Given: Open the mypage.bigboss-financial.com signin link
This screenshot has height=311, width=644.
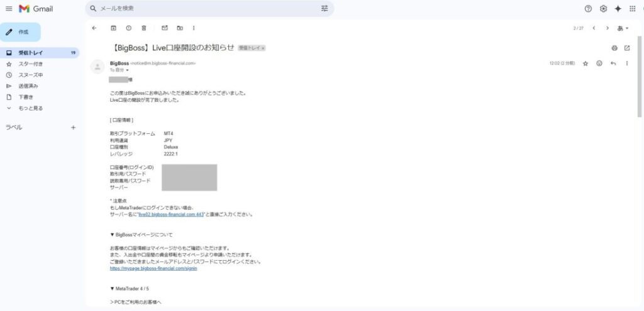Looking at the screenshot, I should pyautogui.click(x=153, y=268).
